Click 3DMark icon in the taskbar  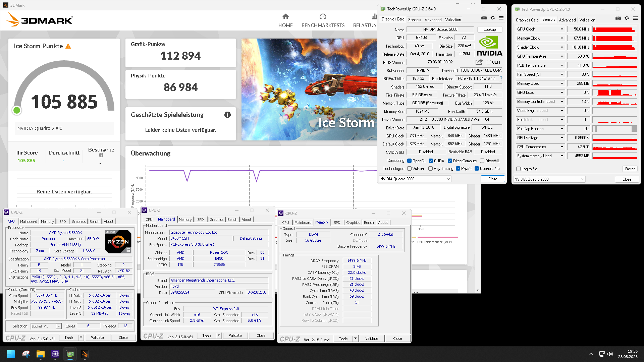tap(85, 354)
